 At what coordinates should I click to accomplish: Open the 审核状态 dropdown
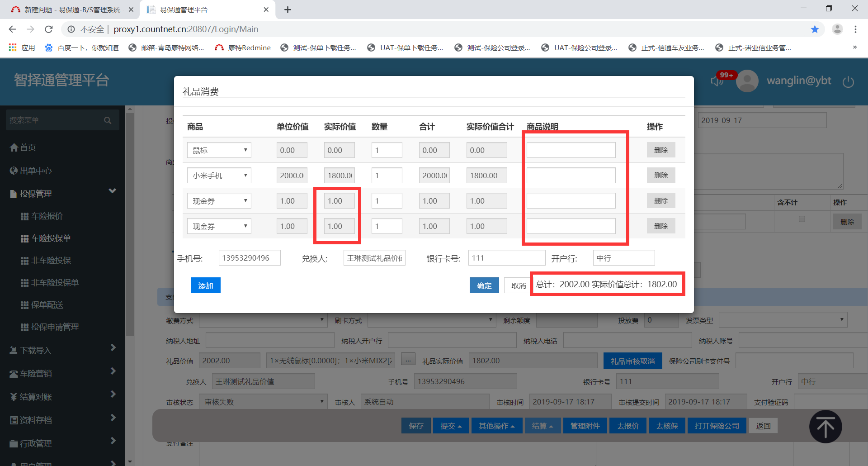click(264, 402)
